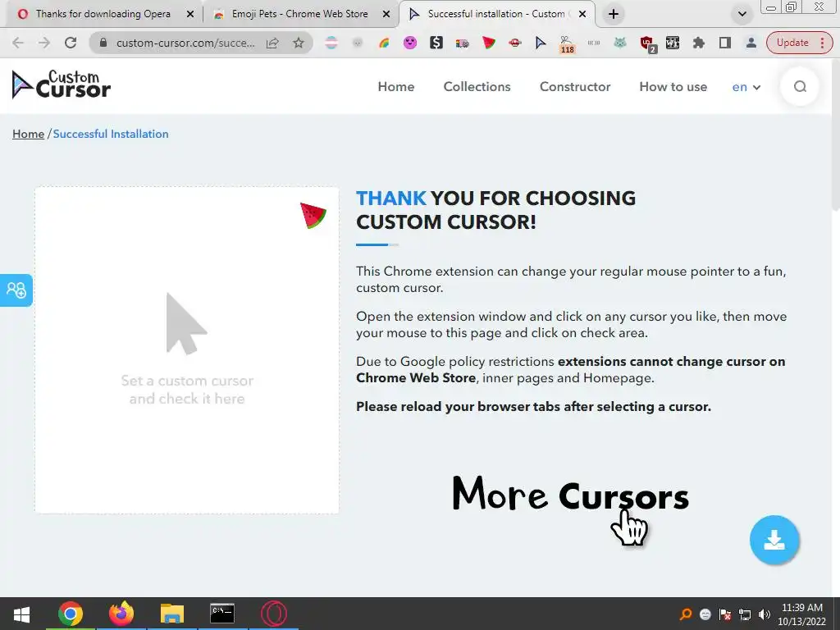The width and height of the screenshot is (840, 630).
Task: Reload the page with the refresh icon
Action: pos(71,43)
